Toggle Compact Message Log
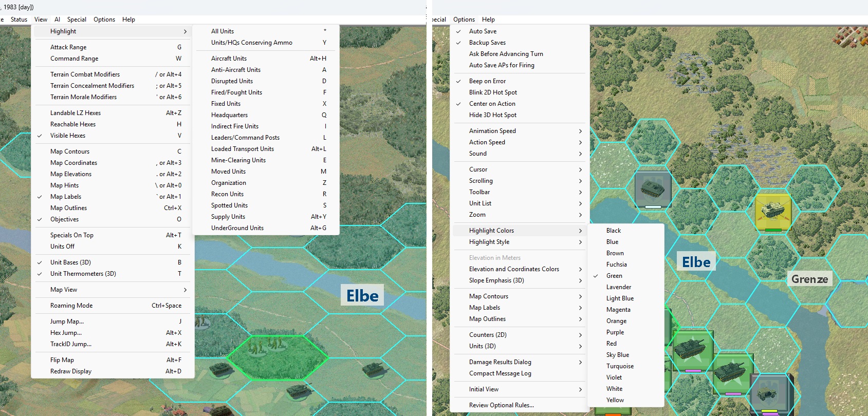 (x=520, y=373)
